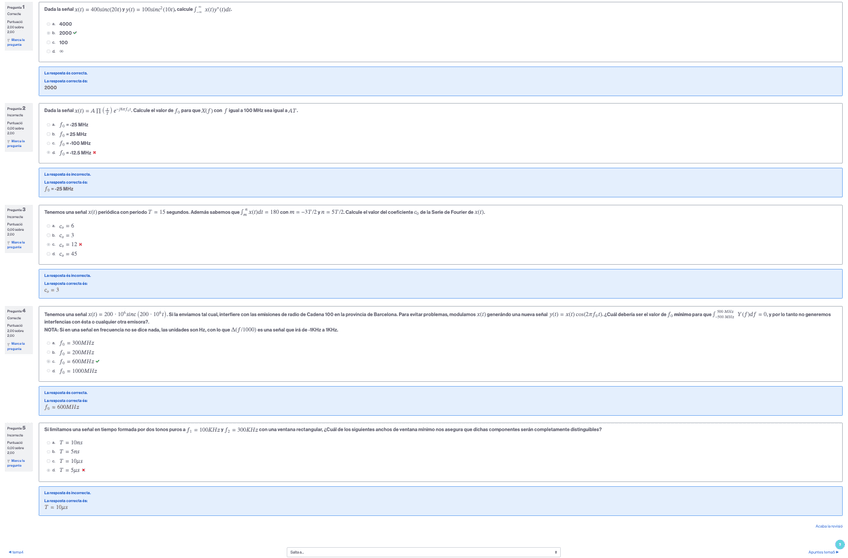The image size is (848, 558).
Task: Click correct answer 'f0 = -25 MHz' in feedback
Action: 58,189
